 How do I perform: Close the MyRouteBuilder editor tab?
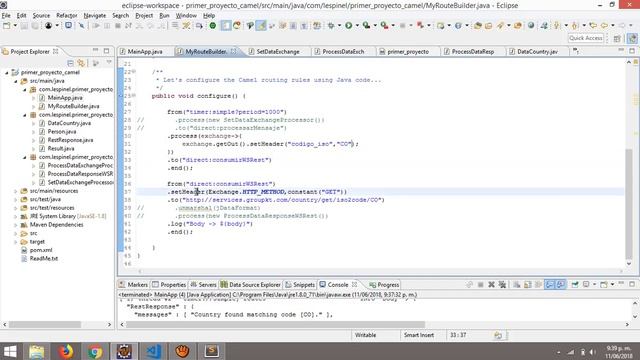(x=233, y=51)
